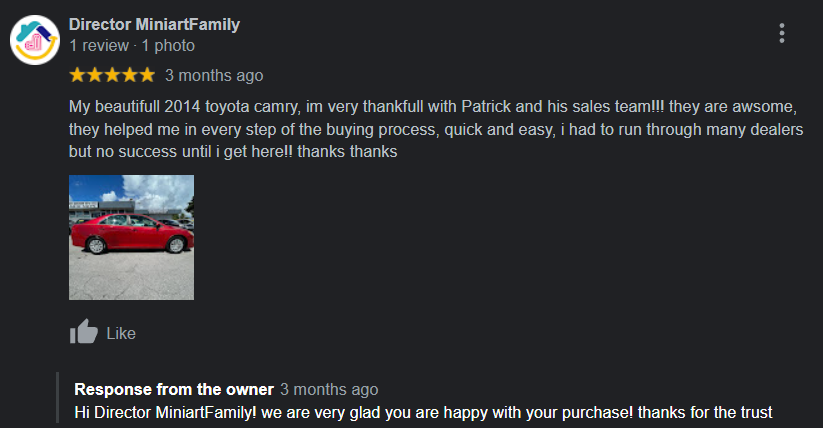Click the "1 review" count text
This screenshot has height=428, width=823.
click(x=99, y=46)
